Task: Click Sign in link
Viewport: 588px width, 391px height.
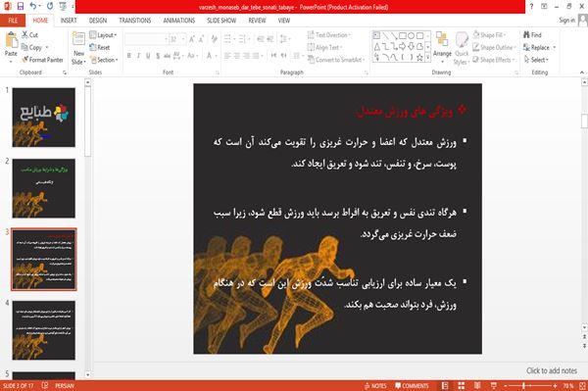Action: pos(567,21)
